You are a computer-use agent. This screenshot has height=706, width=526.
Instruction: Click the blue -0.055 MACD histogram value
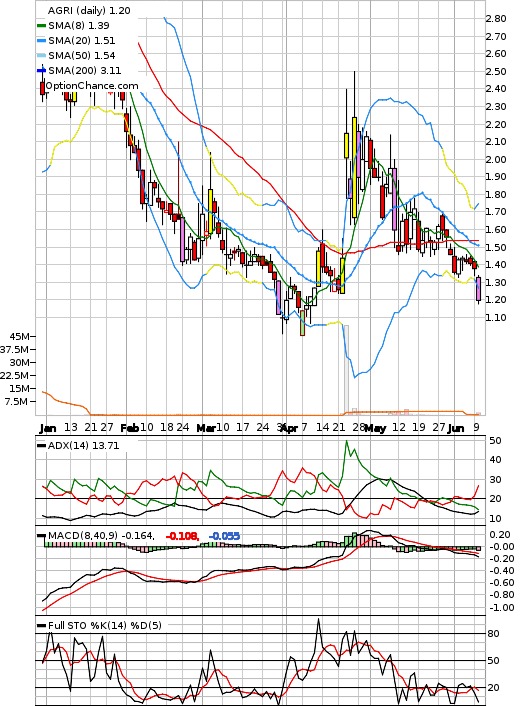[x=224, y=536]
